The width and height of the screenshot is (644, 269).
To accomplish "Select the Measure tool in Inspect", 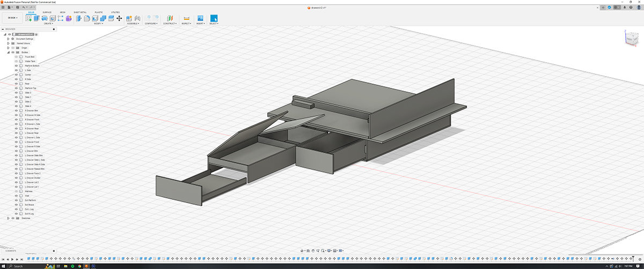I will point(186,18).
